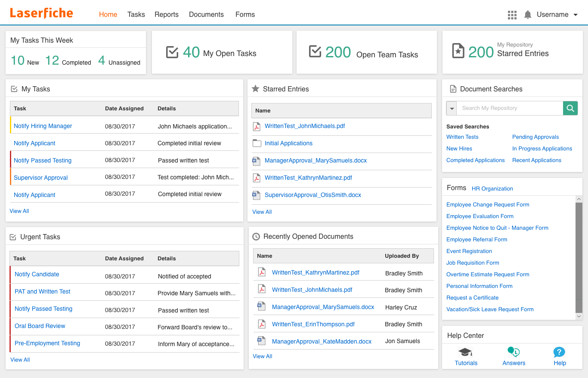The image size is (588, 378).
Task: Click the Answers icon in Help Center
Action: click(x=514, y=352)
